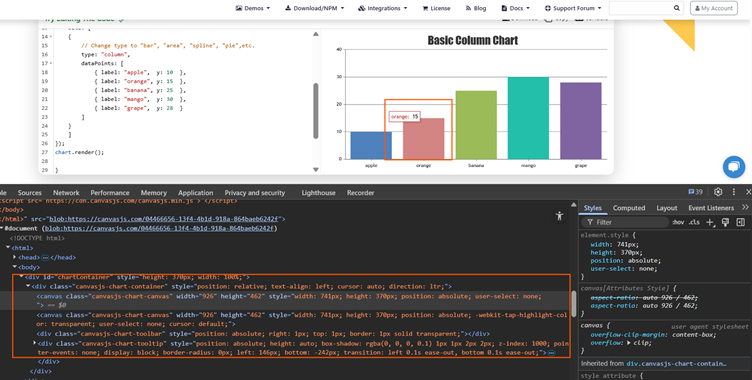Toggle the .cls element classes option
This screenshot has height=380, width=752.
pyautogui.click(x=694, y=222)
